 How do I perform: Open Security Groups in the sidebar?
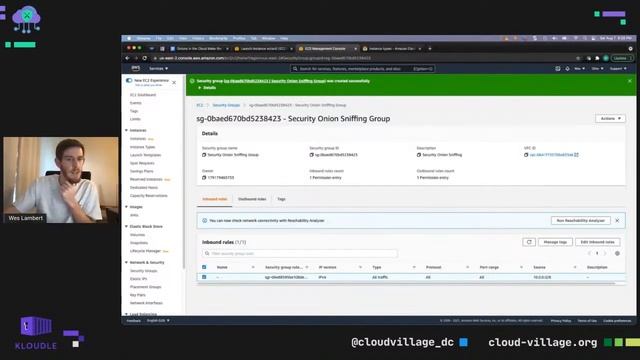(143, 271)
